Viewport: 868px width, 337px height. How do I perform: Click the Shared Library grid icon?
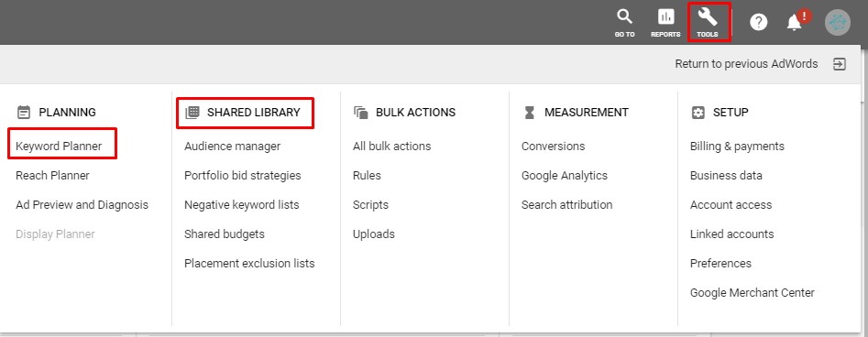tap(192, 113)
